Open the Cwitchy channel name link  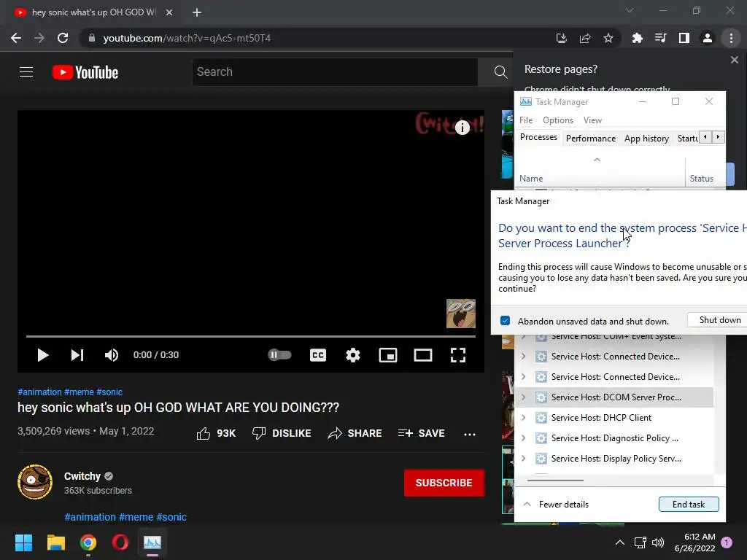point(82,476)
